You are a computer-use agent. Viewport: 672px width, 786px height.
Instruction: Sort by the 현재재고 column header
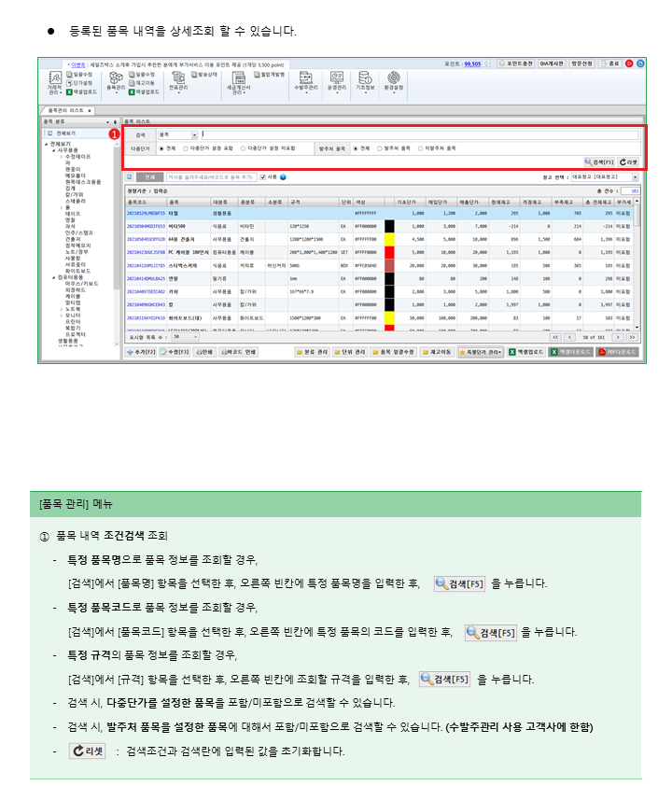tap(505, 202)
